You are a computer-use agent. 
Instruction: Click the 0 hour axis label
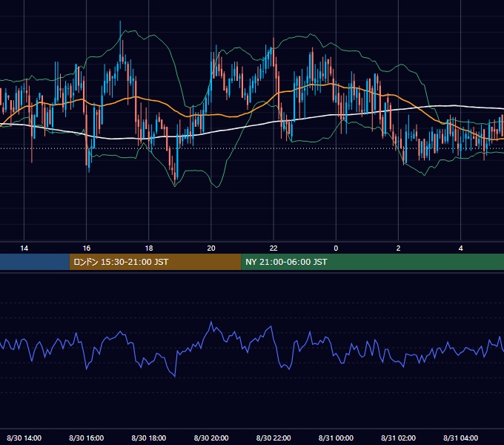click(x=336, y=248)
